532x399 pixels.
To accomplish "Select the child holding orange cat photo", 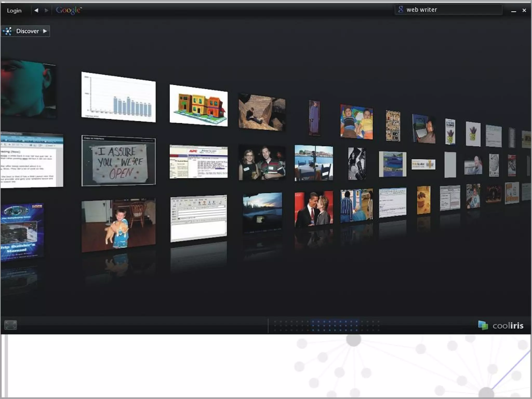I will tap(119, 225).
